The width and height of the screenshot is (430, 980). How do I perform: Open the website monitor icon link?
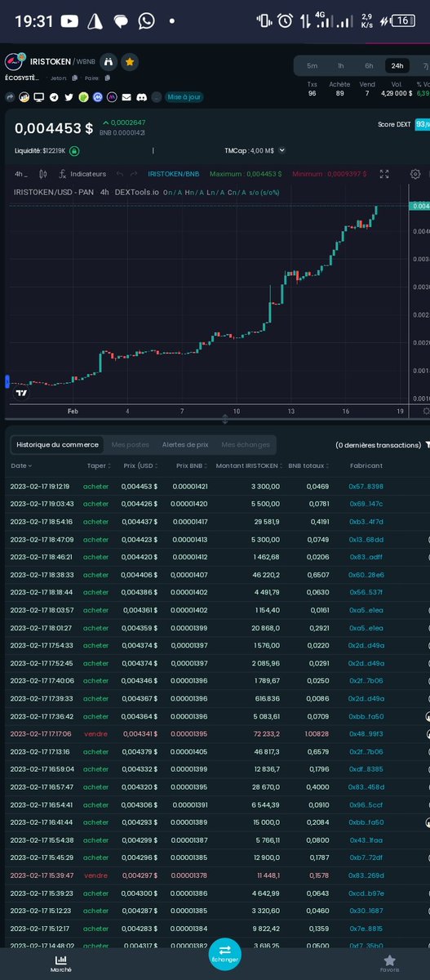pyautogui.click(x=38, y=97)
